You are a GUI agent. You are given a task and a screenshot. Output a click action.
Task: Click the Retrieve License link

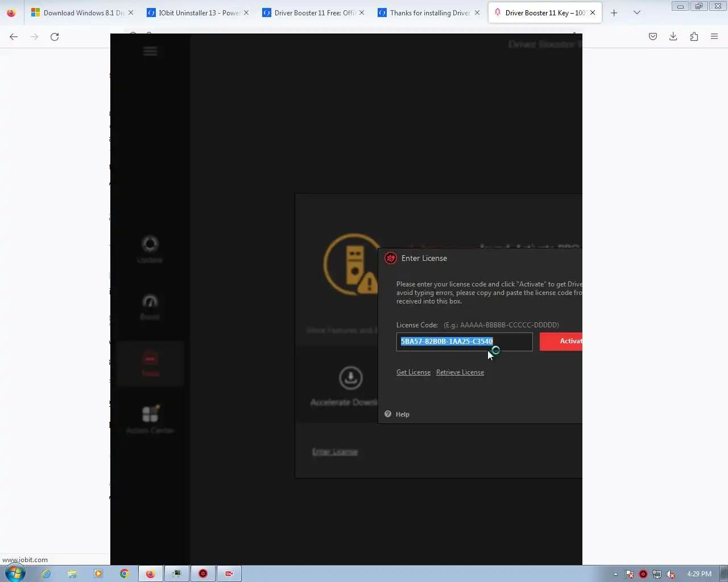click(x=460, y=372)
